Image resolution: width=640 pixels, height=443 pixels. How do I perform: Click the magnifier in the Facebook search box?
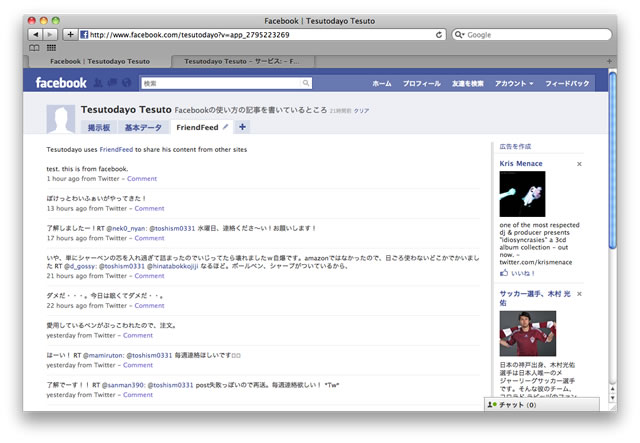point(306,83)
